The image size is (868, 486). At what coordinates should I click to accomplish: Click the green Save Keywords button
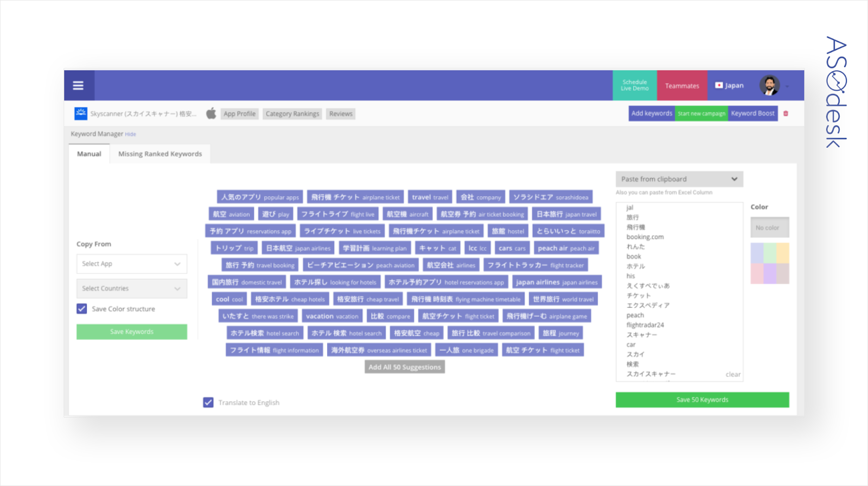(132, 332)
